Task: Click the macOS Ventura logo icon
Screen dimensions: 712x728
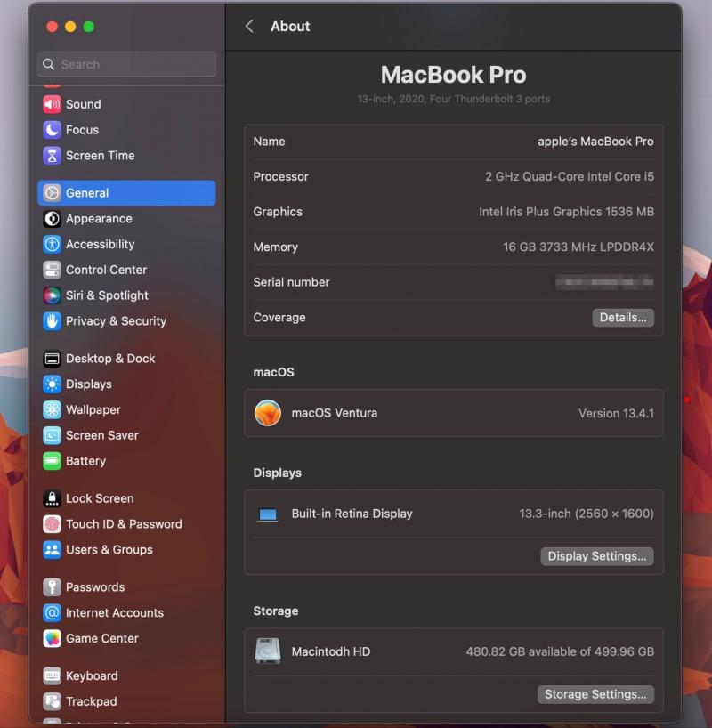Action: pyautogui.click(x=268, y=413)
